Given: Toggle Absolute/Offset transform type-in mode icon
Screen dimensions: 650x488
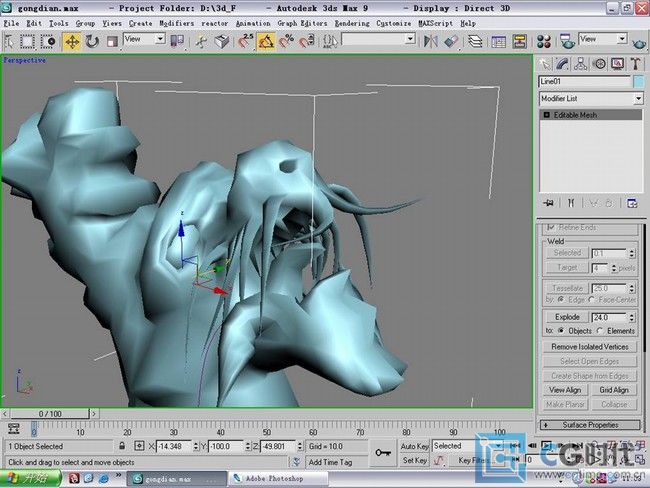Looking at the screenshot, I should point(139,446).
